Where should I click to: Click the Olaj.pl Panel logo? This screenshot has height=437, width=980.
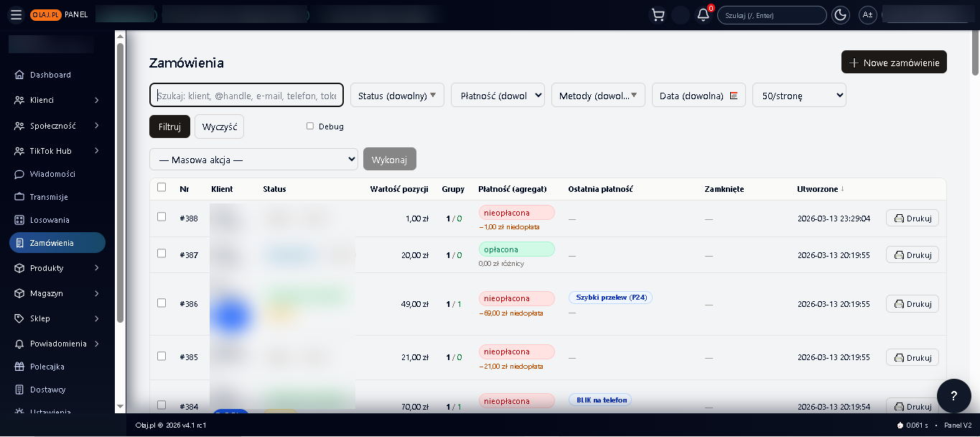(x=59, y=15)
